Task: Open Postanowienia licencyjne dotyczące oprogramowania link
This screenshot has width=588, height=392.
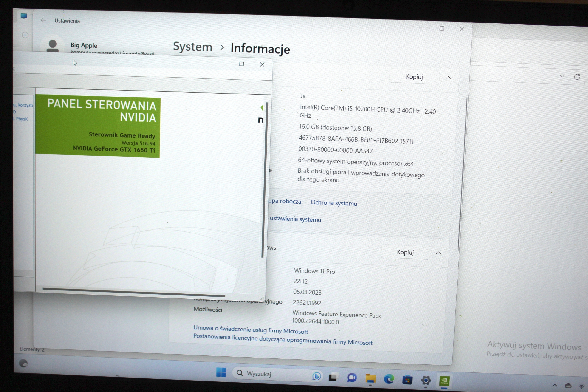Action: pos(283,339)
